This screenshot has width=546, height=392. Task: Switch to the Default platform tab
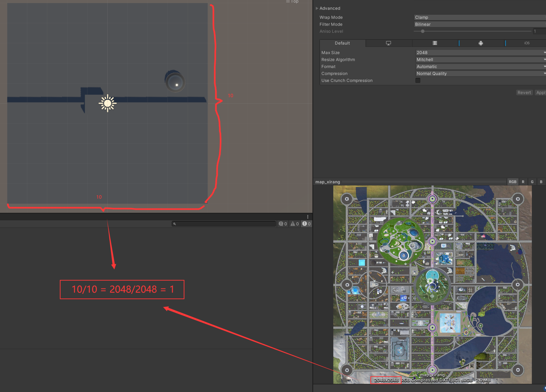click(342, 43)
